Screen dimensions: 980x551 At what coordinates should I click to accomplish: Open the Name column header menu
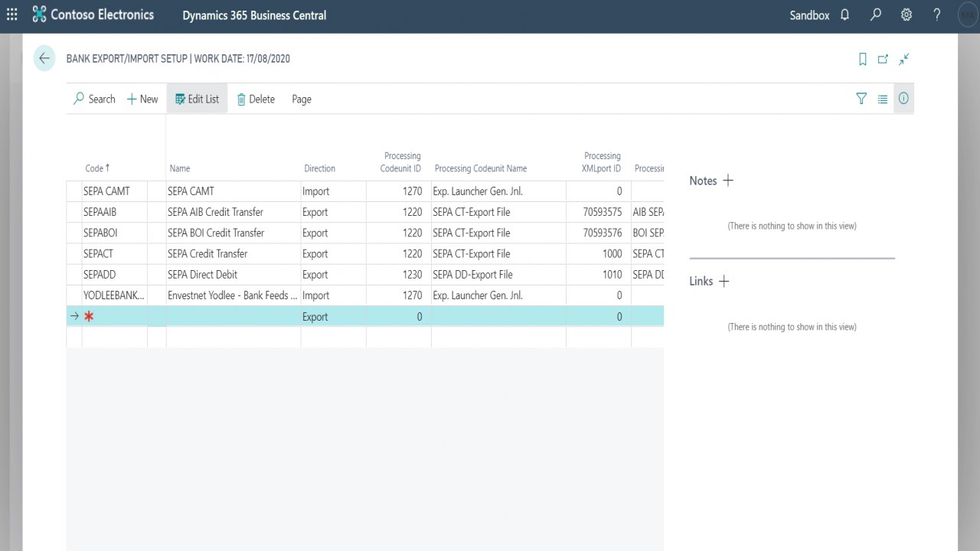pos(180,168)
